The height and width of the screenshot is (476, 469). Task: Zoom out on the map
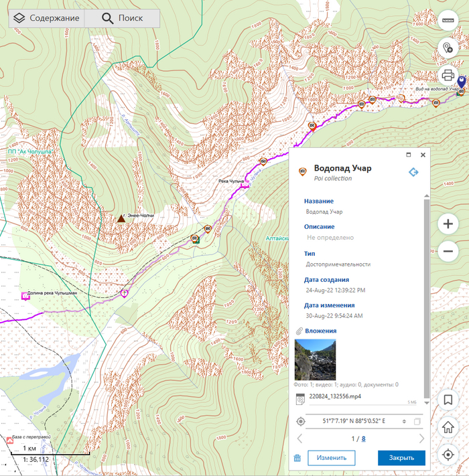click(x=448, y=252)
